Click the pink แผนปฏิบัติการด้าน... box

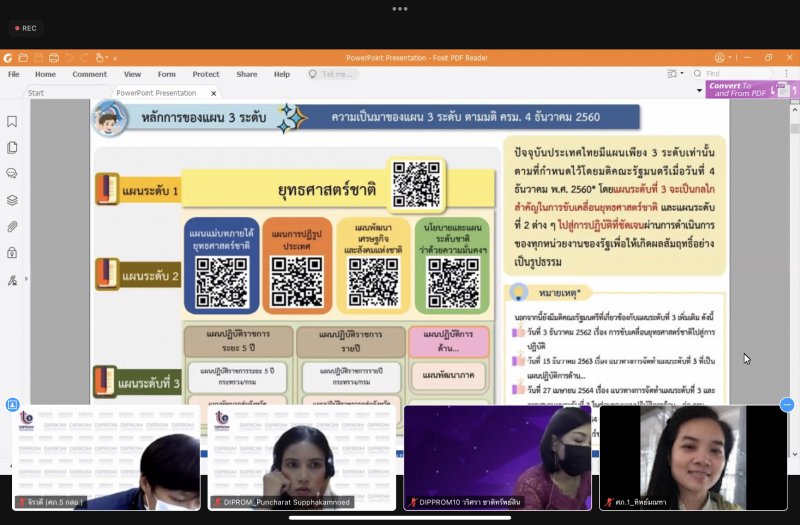pyautogui.click(x=448, y=341)
